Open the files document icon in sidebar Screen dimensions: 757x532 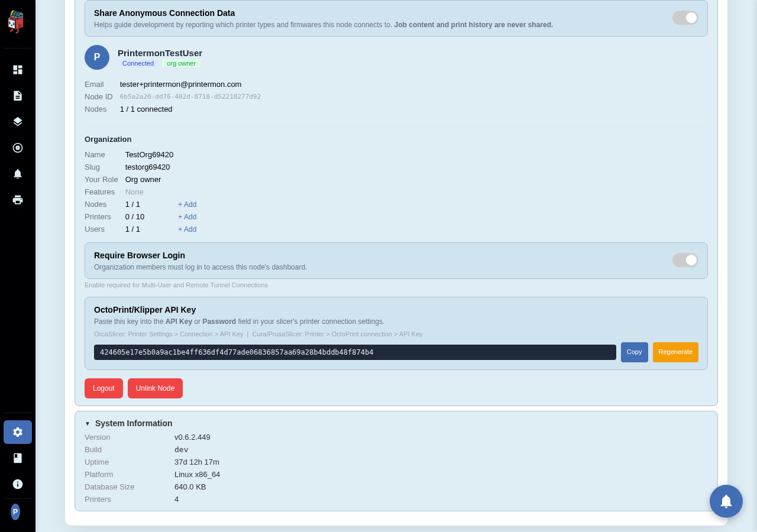(x=18, y=96)
